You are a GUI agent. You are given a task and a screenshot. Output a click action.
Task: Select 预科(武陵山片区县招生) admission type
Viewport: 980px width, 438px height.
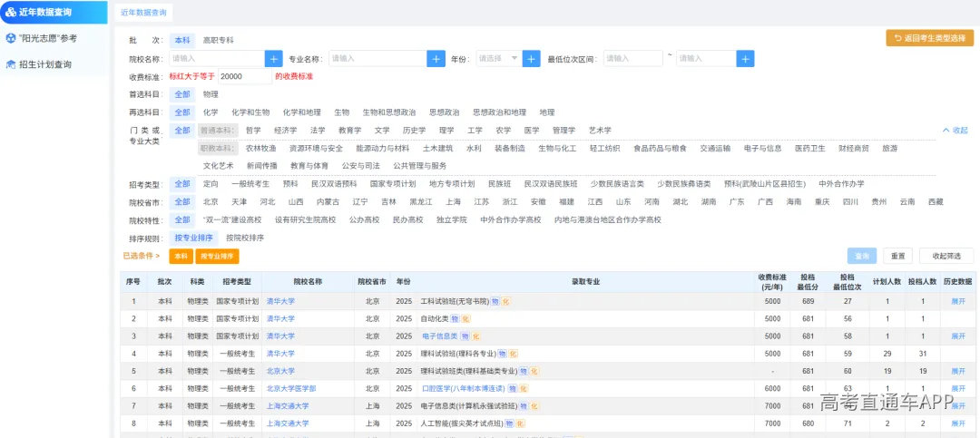click(x=765, y=184)
